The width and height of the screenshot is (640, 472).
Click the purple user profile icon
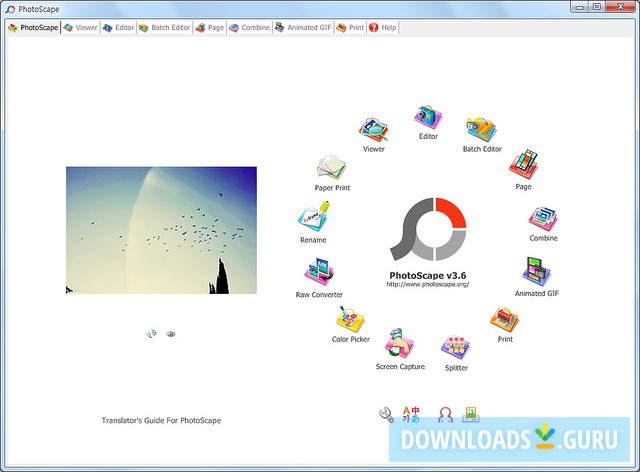[x=445, y=414]
